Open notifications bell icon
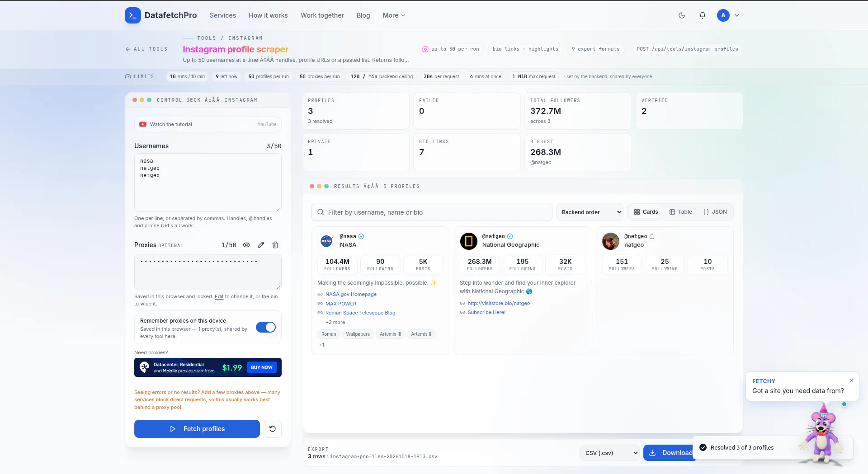Screen dimensions: 868x474 tap(703, 15)
